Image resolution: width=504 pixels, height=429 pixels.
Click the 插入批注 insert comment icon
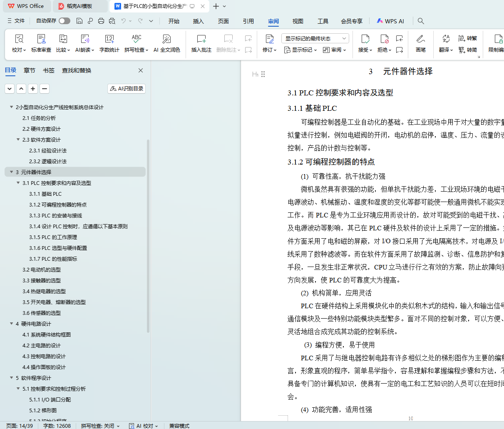201,39
